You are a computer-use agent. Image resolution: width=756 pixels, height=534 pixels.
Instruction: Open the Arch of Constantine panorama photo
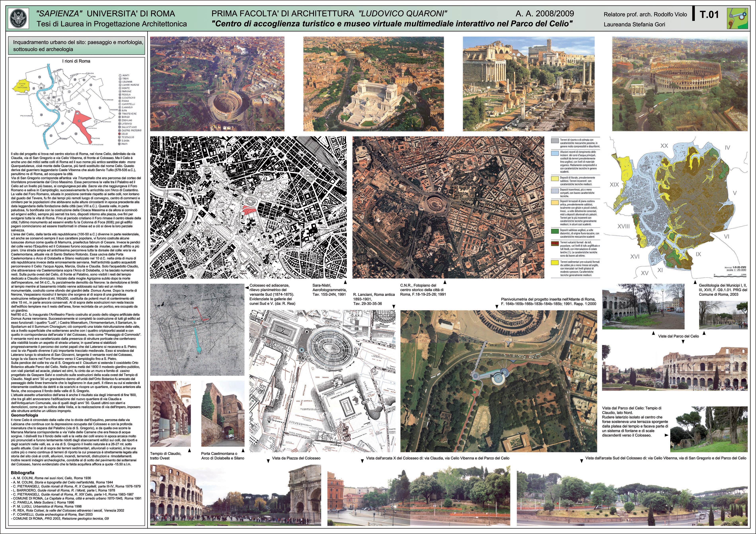click(235, 495)
